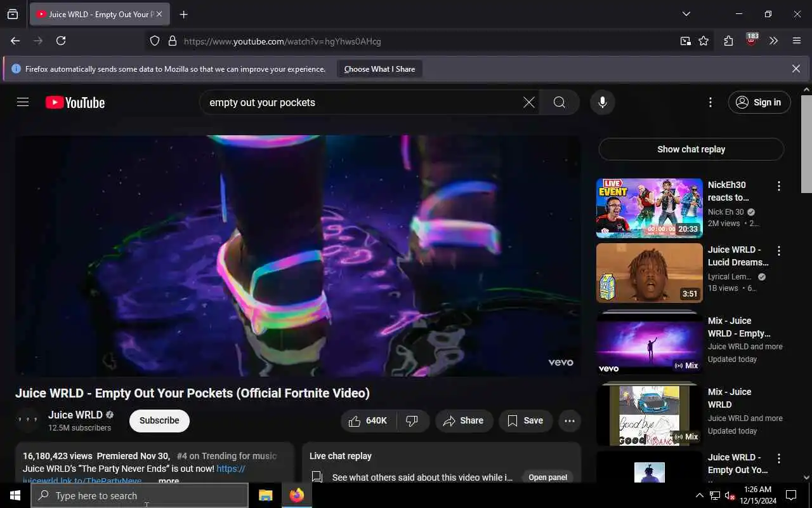Start voice search with the microphone
The height and width of the screenshot is (508, 812).
602,102
